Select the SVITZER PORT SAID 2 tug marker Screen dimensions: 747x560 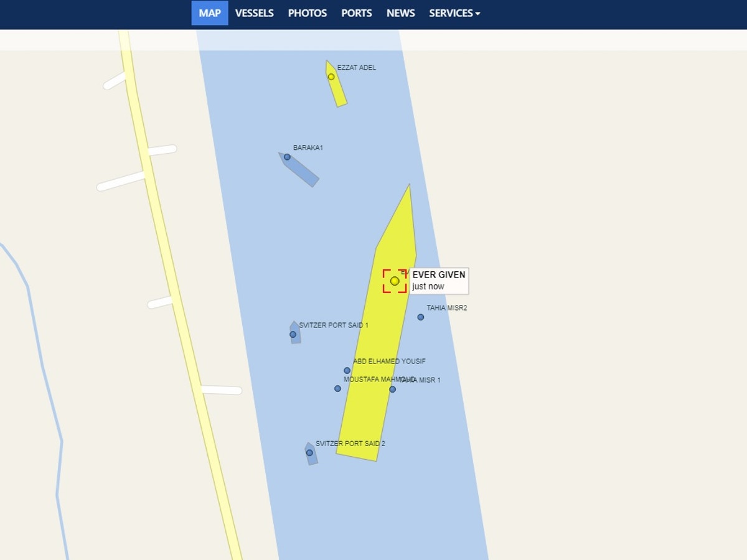coord(309,453)
